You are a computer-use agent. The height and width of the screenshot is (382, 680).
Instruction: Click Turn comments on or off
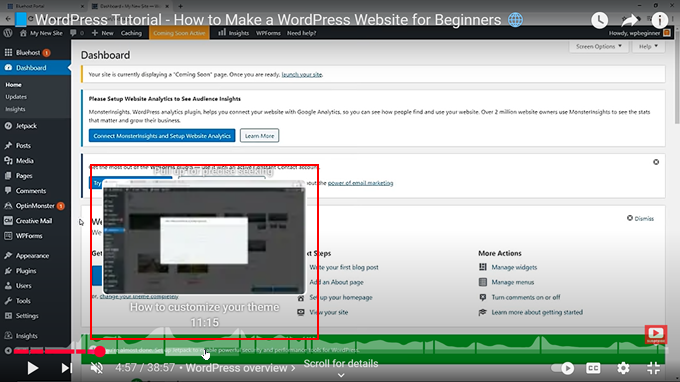(x=526, y=297)
